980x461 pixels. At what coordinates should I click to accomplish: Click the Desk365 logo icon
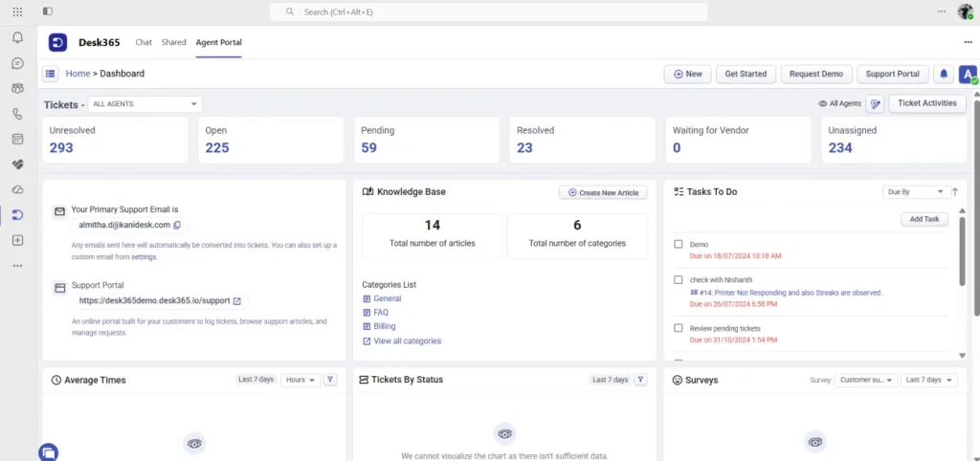pyautogui.click(x=57, y=42)
